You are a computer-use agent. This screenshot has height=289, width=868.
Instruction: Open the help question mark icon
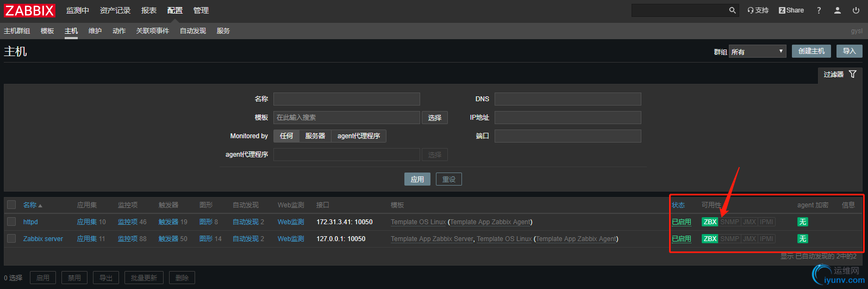pyautogui.click(x=819, y=10)
